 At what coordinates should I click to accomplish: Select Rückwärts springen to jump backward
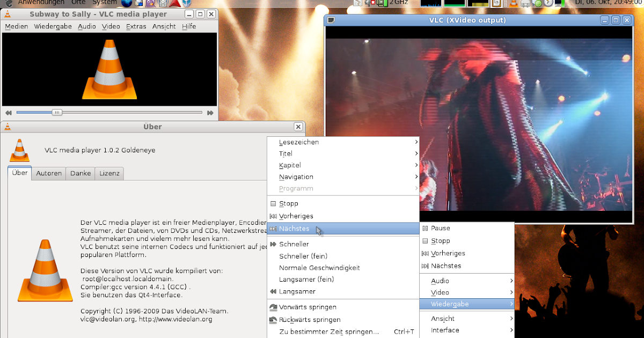(x=343, y=320)
